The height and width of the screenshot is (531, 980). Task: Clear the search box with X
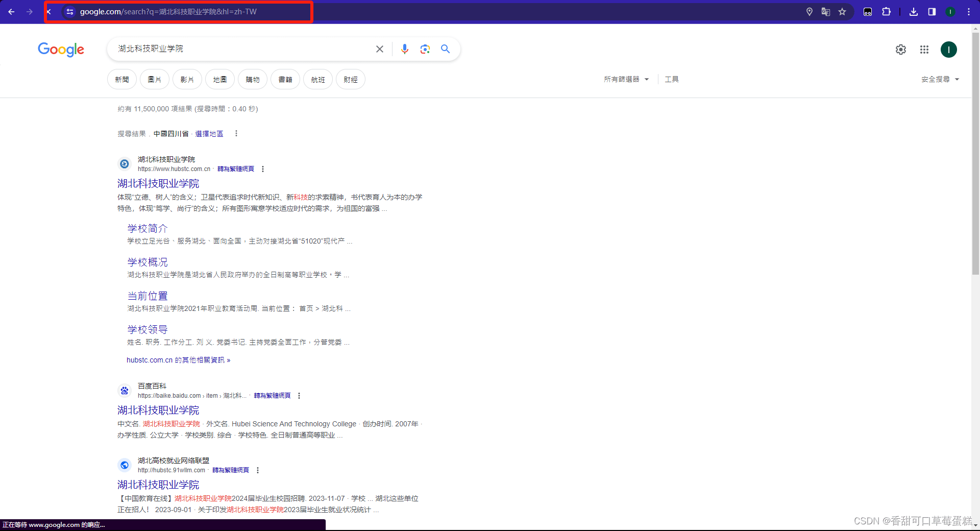pyautogui.click(x=380, y=49)
